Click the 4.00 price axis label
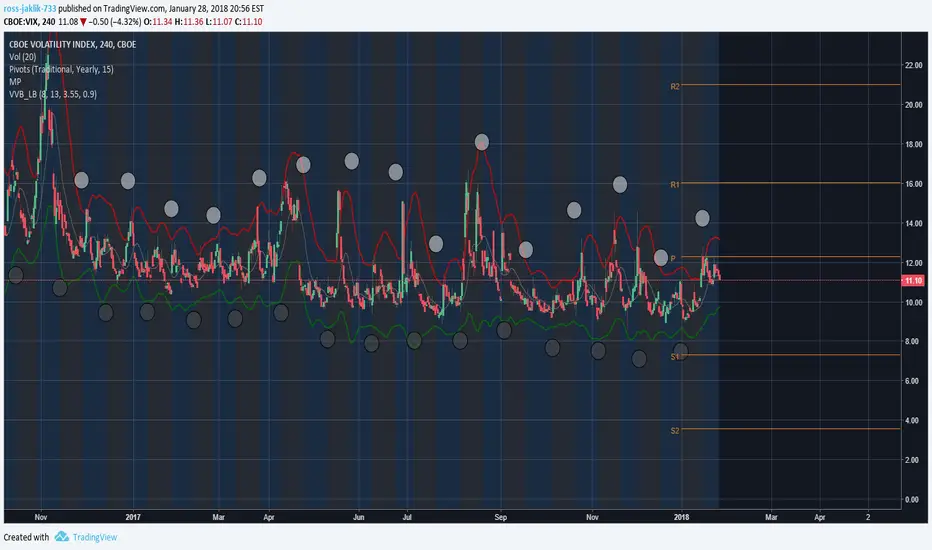 [911, 420]
